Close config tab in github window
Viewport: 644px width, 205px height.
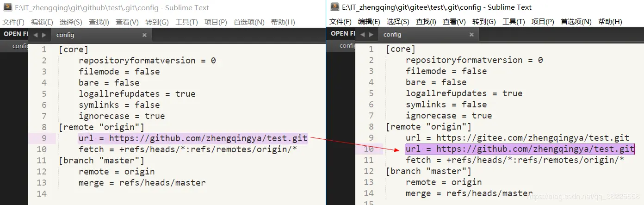coord(144,35)
